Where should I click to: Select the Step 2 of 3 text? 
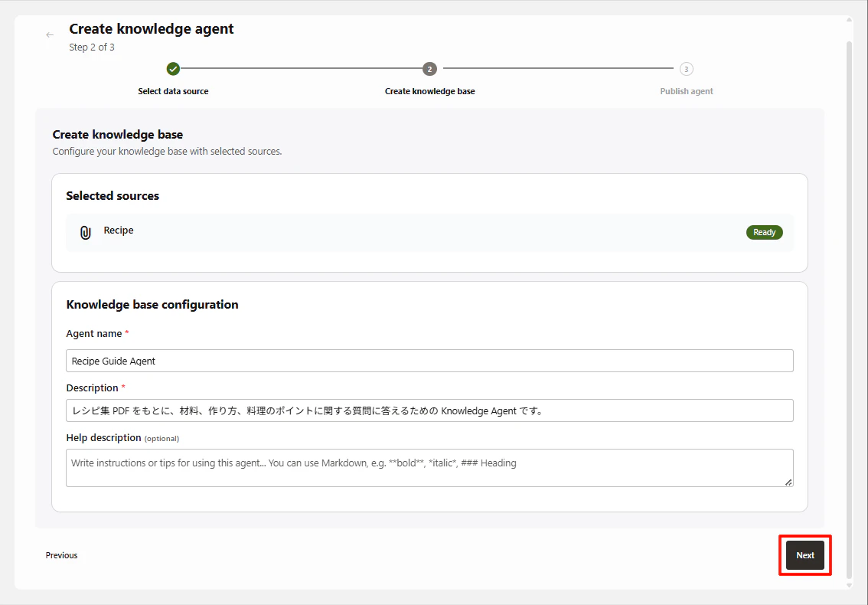click(92, 47)
